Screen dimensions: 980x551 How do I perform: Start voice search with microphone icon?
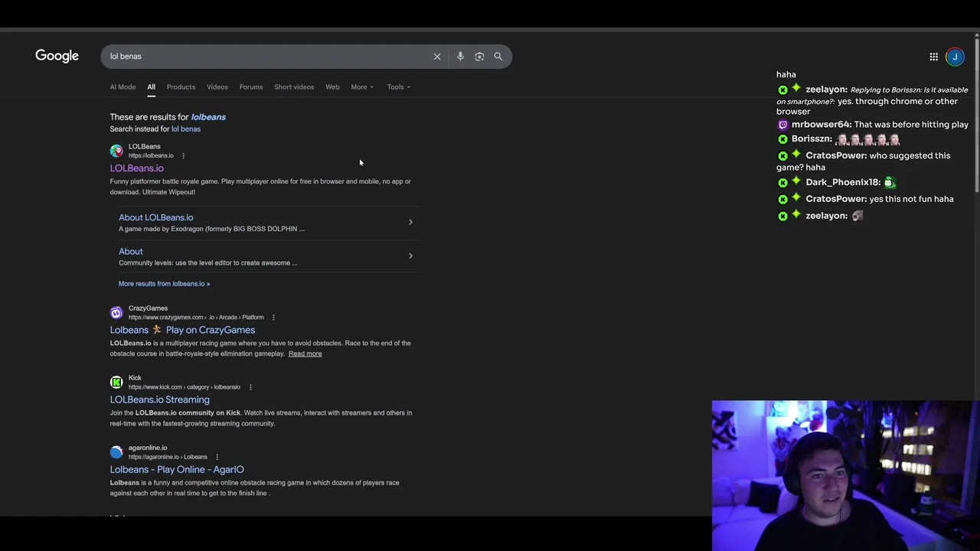coord(460,57)
